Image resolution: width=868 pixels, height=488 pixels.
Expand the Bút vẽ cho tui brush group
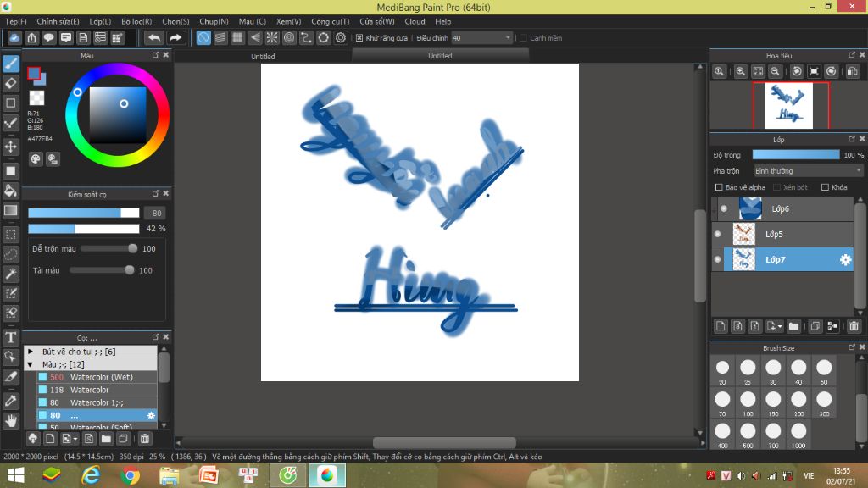(31, 352)
